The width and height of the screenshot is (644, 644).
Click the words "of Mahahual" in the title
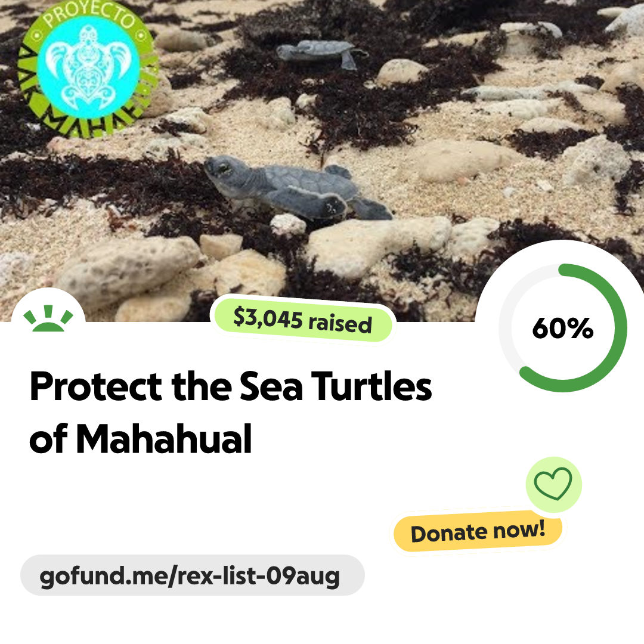[141, 440]
